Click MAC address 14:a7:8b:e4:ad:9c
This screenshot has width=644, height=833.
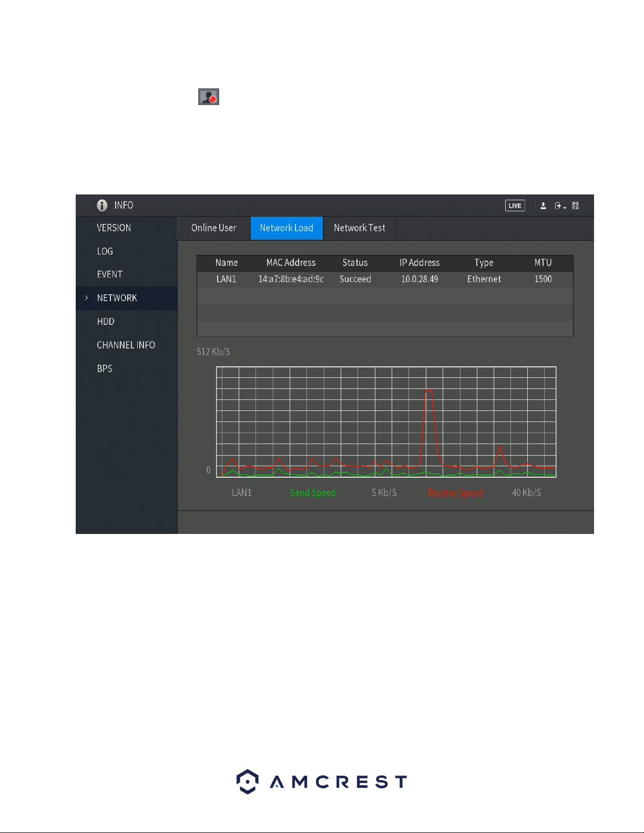[291, 279]
